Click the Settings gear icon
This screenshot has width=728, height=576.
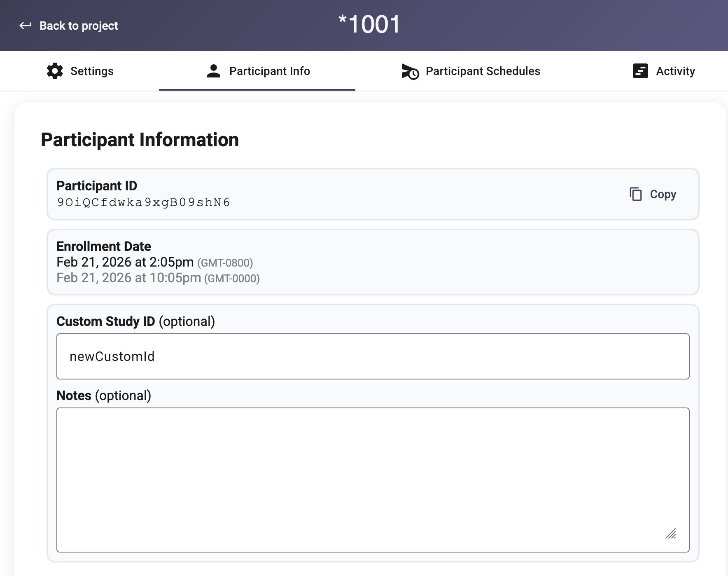click(x=55, y=71)
